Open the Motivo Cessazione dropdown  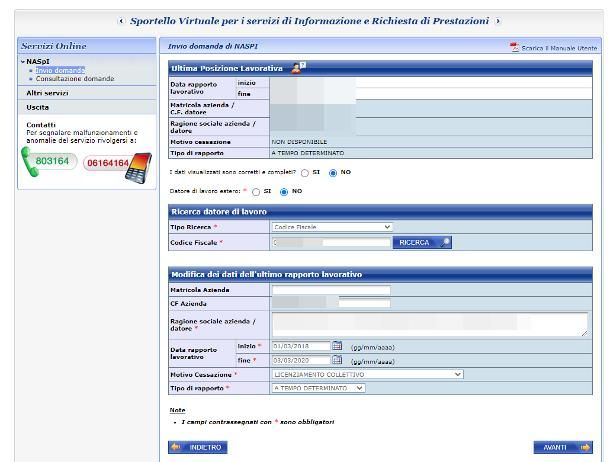pyautogui.click(x=367, y=374)
